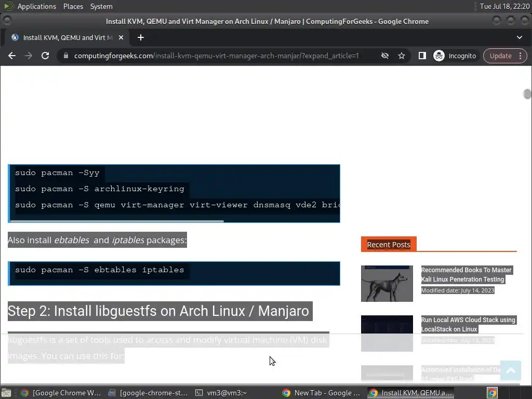Viewport: 532px width, 399px height.
Task: Open the Applications menu
Action: tap(37, 6)
